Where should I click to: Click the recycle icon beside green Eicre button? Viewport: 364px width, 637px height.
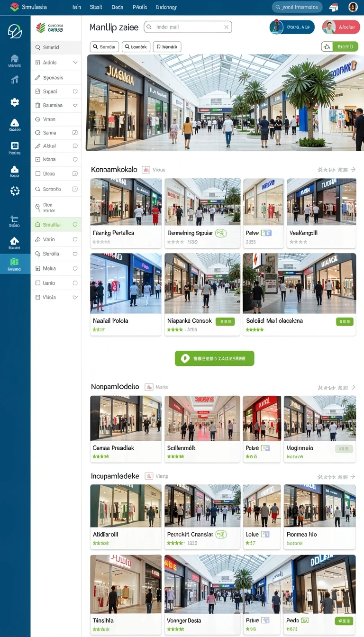click(327, 46)
